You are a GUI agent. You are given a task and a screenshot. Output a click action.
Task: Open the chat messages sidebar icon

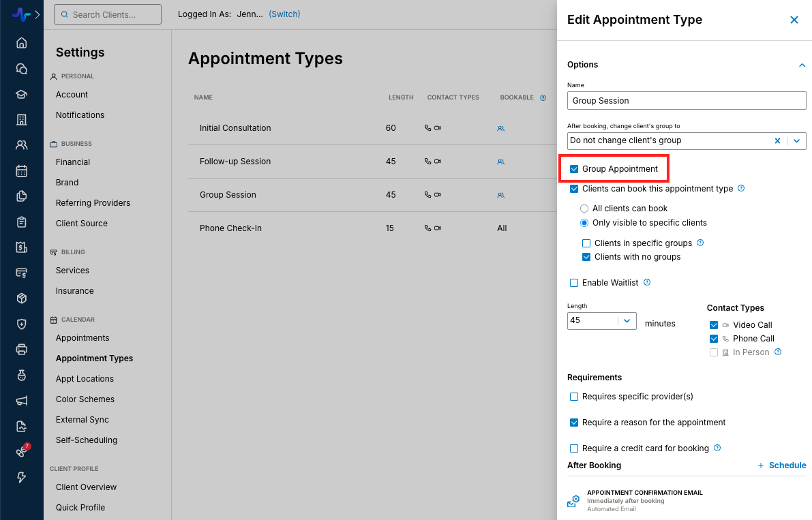[21, 68]
